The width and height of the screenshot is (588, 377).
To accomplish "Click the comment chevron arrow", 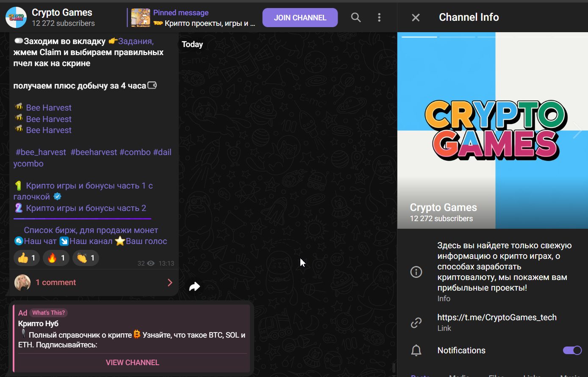I will coord(170,283).
